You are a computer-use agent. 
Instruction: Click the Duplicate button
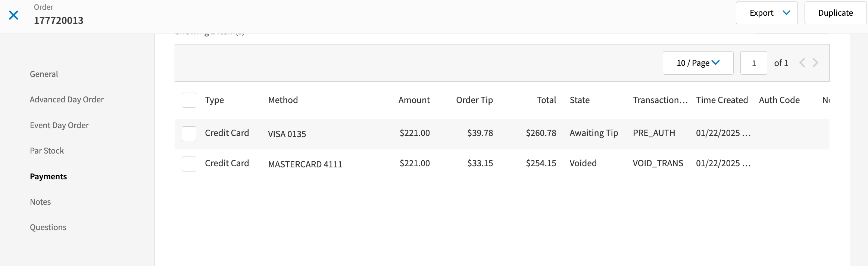836,12
